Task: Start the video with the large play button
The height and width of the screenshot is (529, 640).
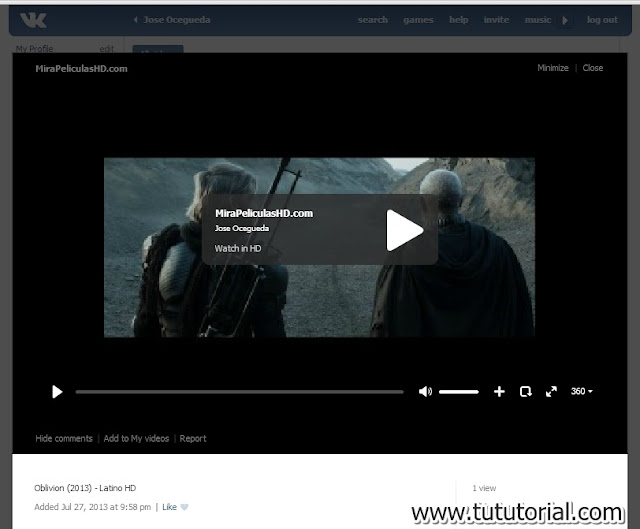Action: pyautogui.click(x=404, y=230)
